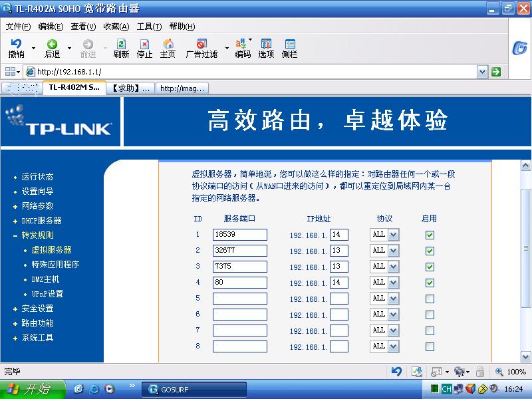
Task: Click the window/popup icon in status bar
Action: (x=436, y=372)
